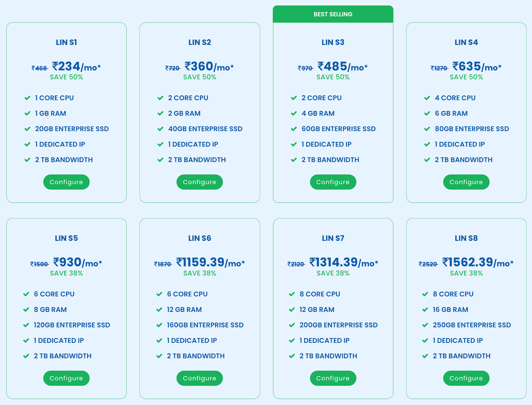This screenshot has height=405, width=532.
Task: Click the checkmark beside 200GB ENTERPRISE SSD
Action: [x=292, y=325]
